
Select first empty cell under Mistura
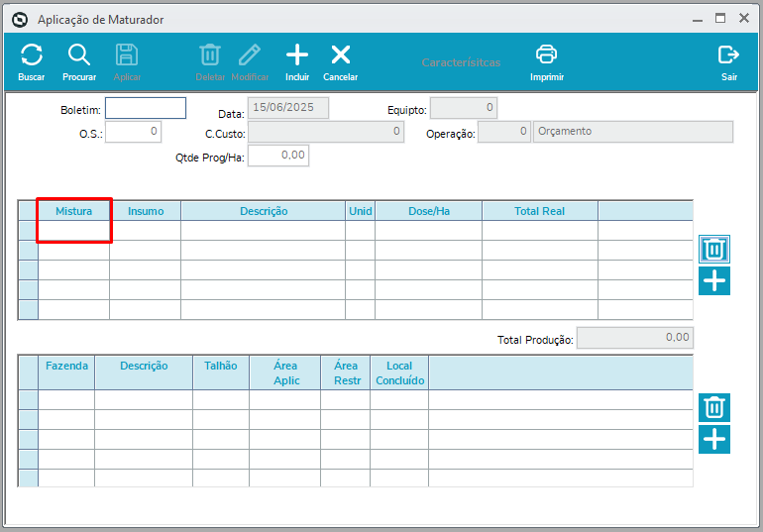point(74,231)
